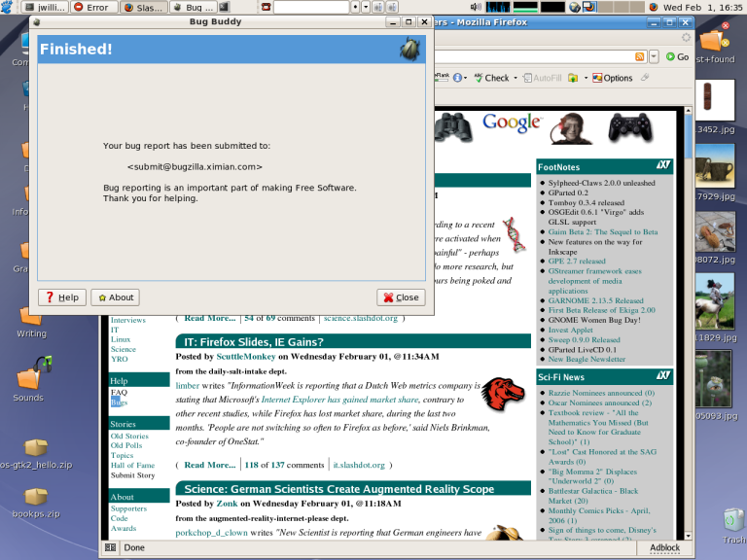Open the Oscar Nominees announced link
Image resolution: width=747 pixels, height=560 pixels.
point(600,402)
